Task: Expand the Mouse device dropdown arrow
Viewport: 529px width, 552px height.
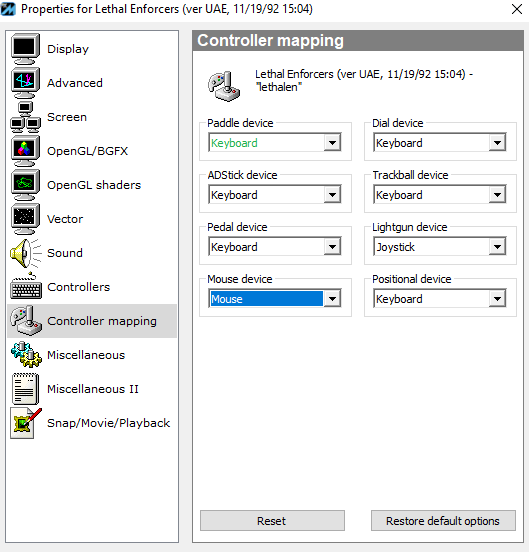Action: coord(332,299)
